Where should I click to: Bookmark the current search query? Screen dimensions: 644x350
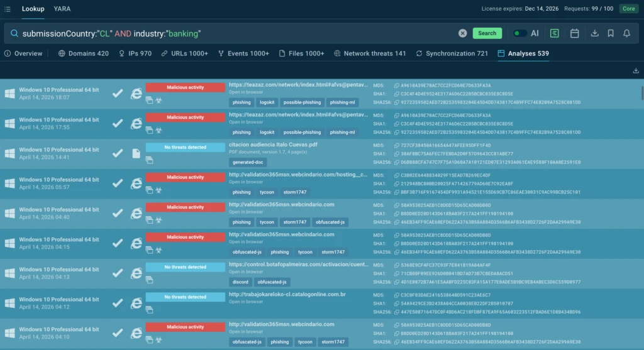[611, 33]
